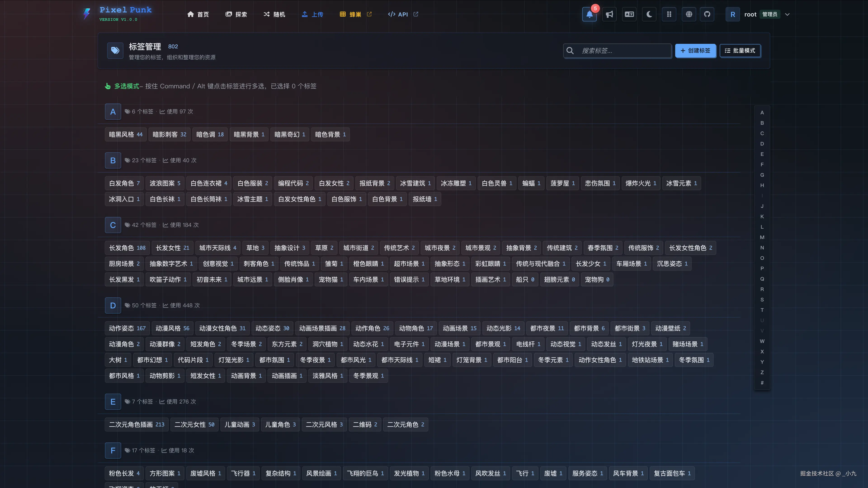Open the 上传 upload page
The image size is (868, 488).
tap(312, 14)
